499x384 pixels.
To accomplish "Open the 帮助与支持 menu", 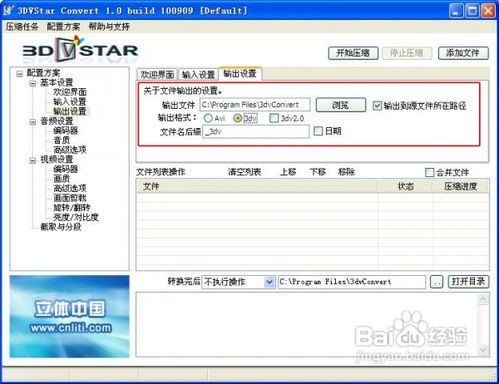I will (x=109, y=26).
